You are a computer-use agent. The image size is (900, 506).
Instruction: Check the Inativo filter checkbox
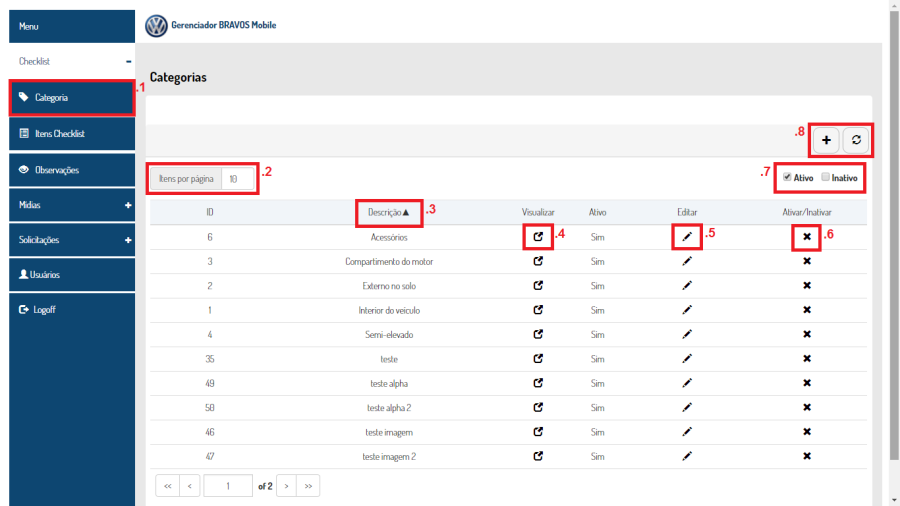825,177
